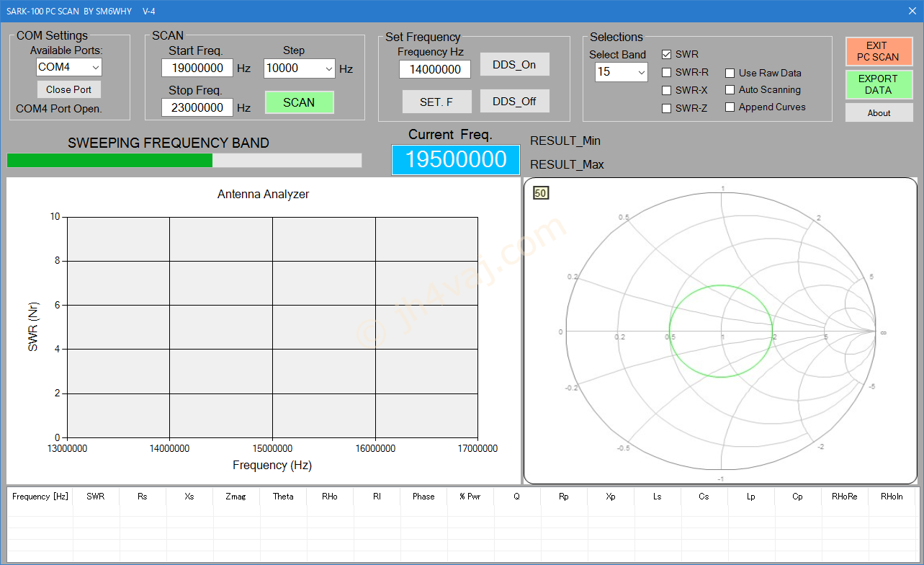Select the RHo column header

coord(330,496)
